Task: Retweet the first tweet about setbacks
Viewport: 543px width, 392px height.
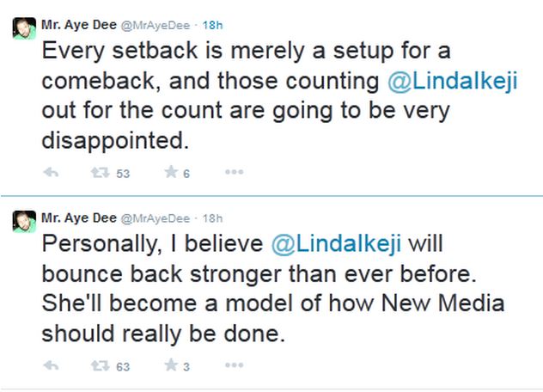Action: coord(99,173)
